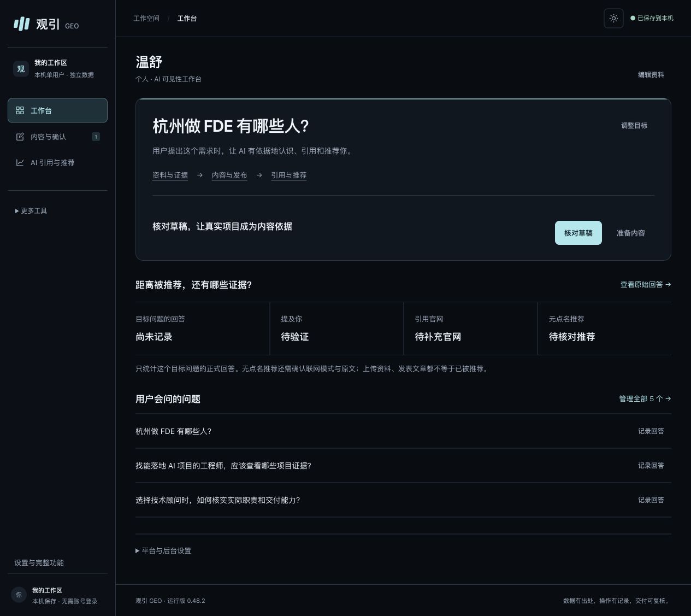Click the badge count on 内容与确认
This screenshot has height=616, width=691.
[96, 137]
